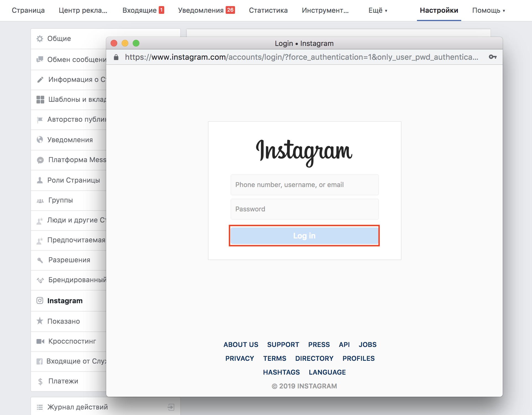Click the list icon beside Журнал действий

(40, 407)
